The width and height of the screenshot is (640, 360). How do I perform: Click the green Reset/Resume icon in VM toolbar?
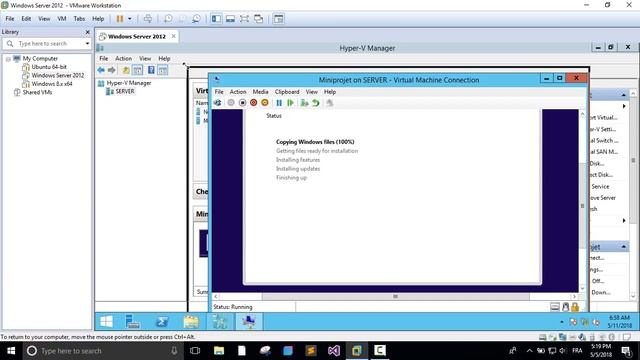[x=290, y=103]
